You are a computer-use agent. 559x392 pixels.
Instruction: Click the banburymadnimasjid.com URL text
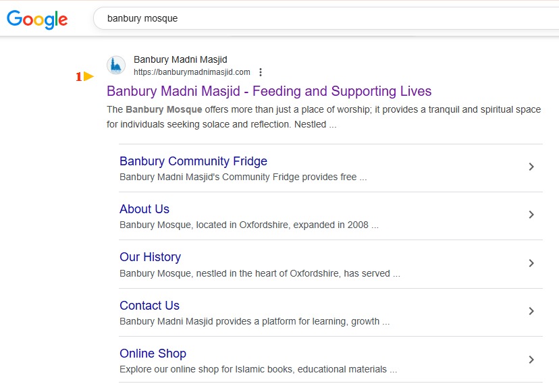(x=192, y=72)
